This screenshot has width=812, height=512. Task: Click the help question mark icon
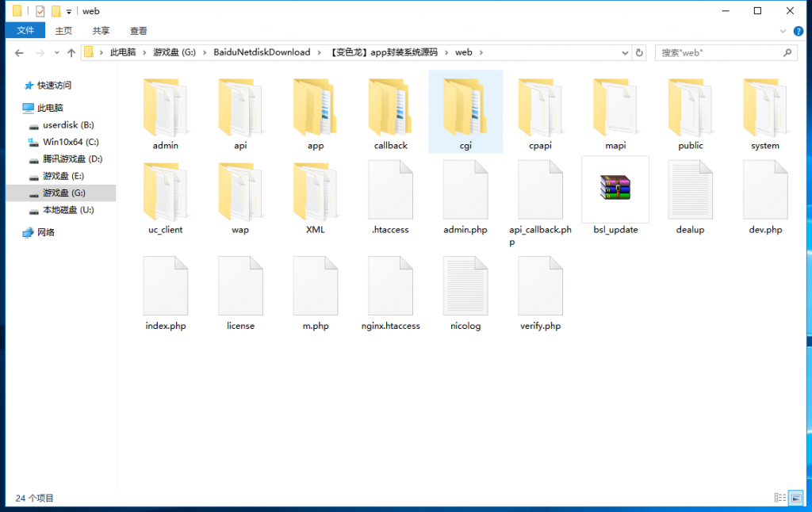click(x=799, y=31)
